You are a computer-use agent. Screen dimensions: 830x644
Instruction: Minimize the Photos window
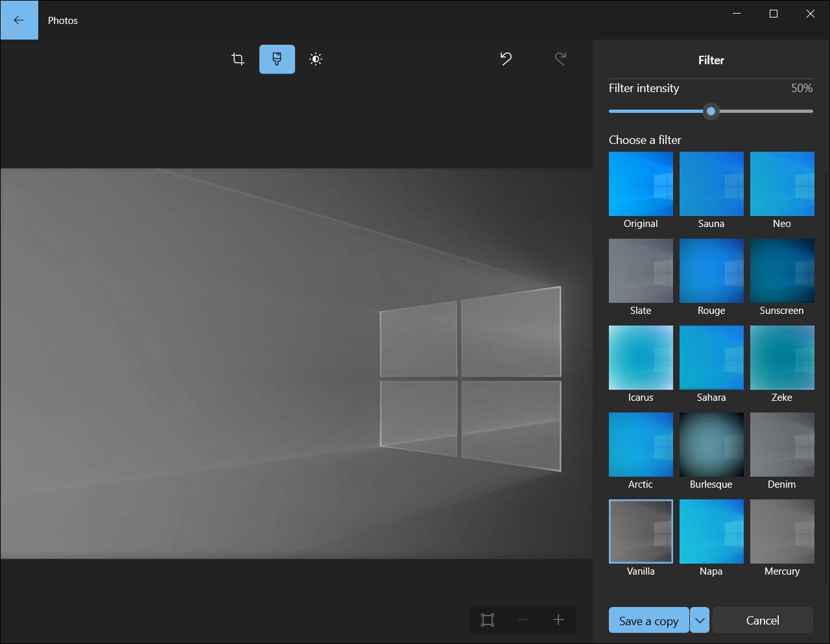tap(737, 14)
